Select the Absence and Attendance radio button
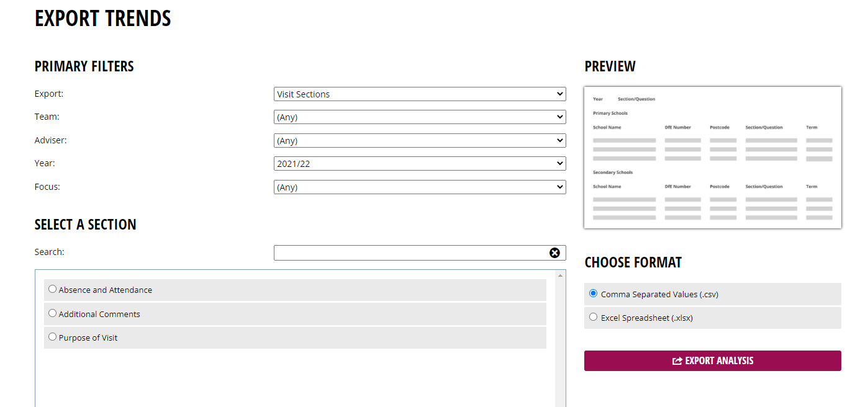 click(52, 289)
